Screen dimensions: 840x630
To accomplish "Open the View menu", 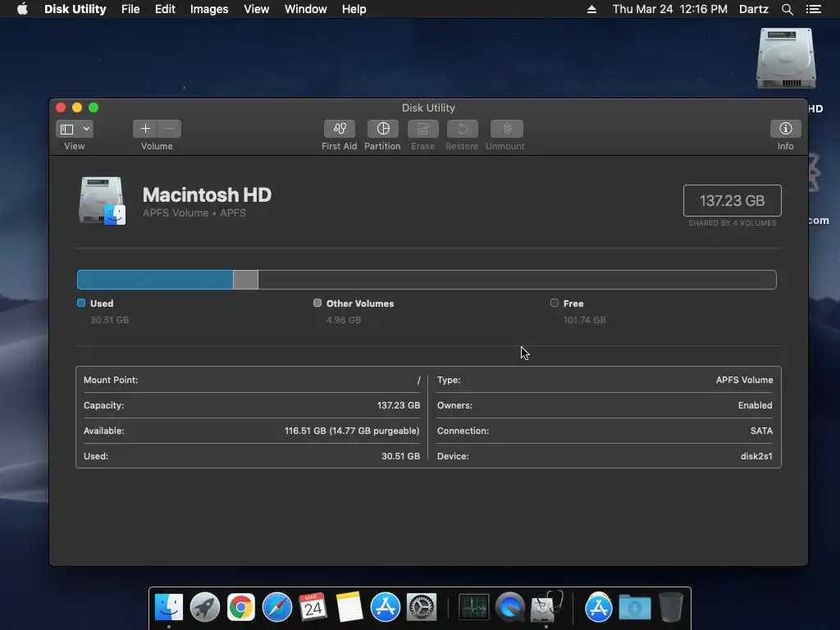I will point(256,9).
